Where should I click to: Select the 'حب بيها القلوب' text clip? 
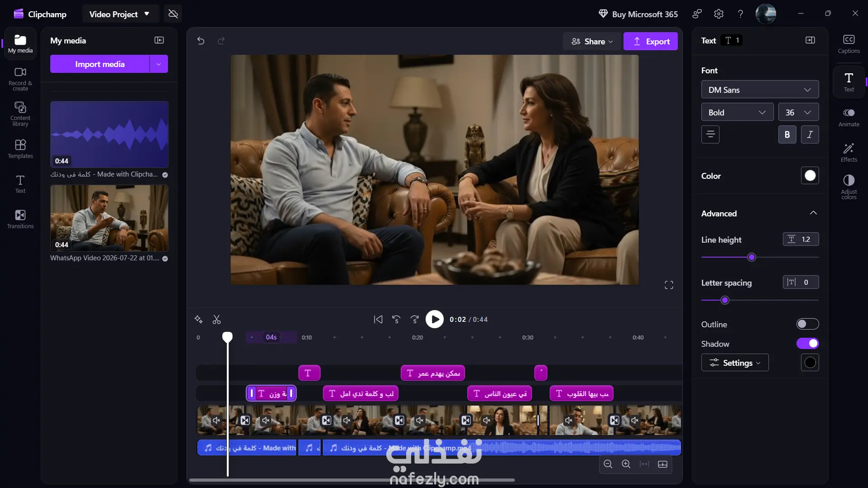[x=581, y=393]
